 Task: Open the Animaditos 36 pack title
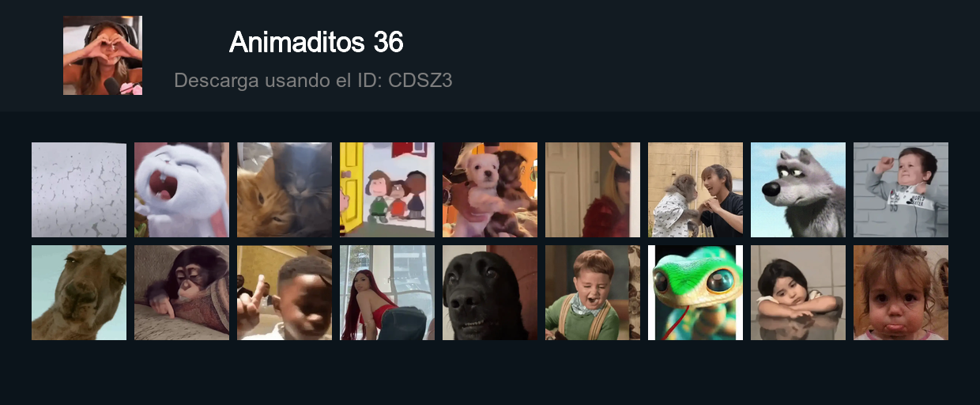click(x=316, y=43)
